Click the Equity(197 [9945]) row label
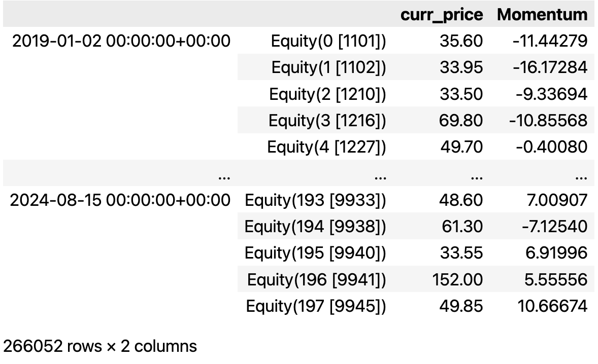This screenshot has width=598, height=364. tap(316, 306)
